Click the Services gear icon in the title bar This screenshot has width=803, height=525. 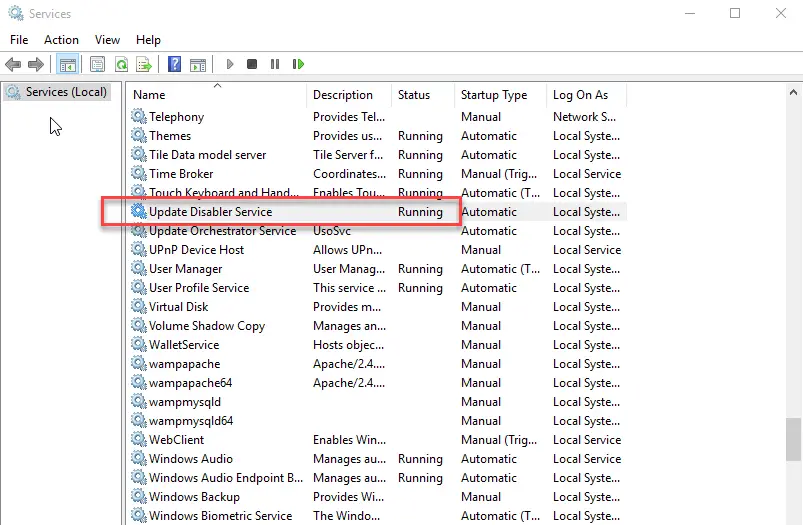[x=16, y=13]
